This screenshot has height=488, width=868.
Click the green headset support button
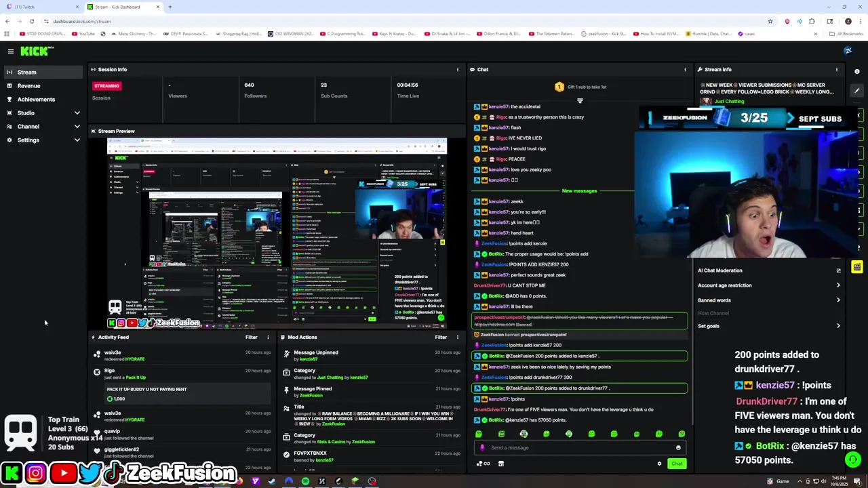[853, 460]
